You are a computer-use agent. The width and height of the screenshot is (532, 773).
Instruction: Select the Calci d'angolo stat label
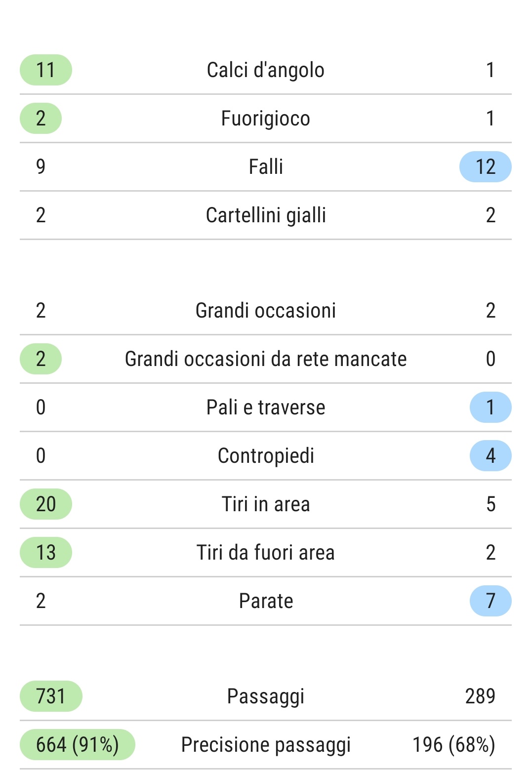(x=266, y=70)
